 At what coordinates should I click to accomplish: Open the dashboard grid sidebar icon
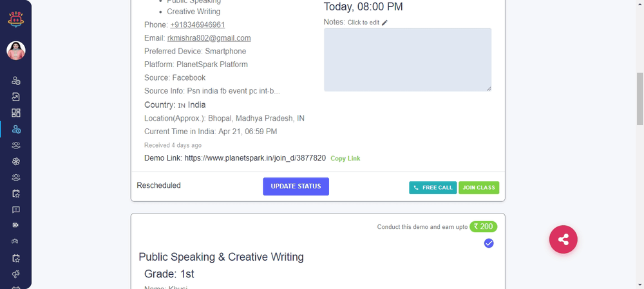(x=16, y=113)
